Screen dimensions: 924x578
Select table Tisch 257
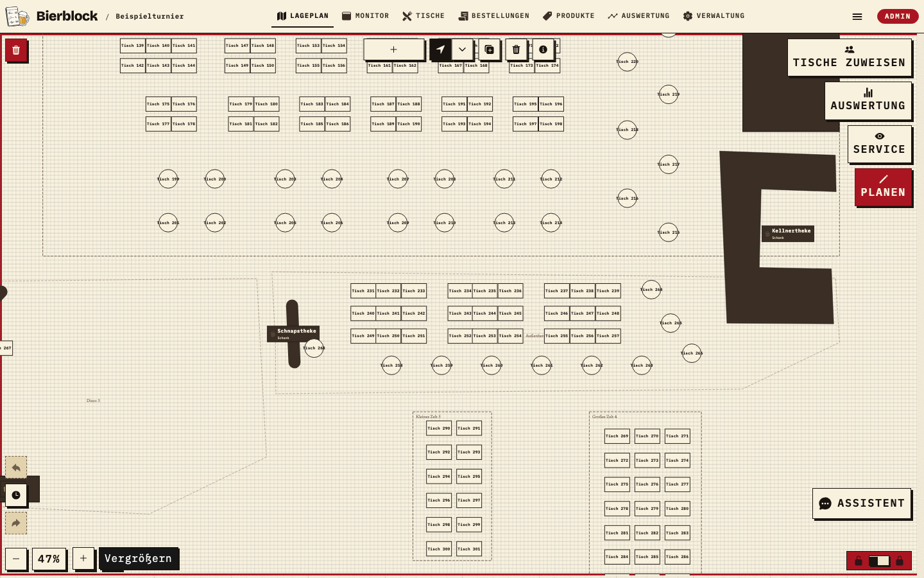point(608,336)
